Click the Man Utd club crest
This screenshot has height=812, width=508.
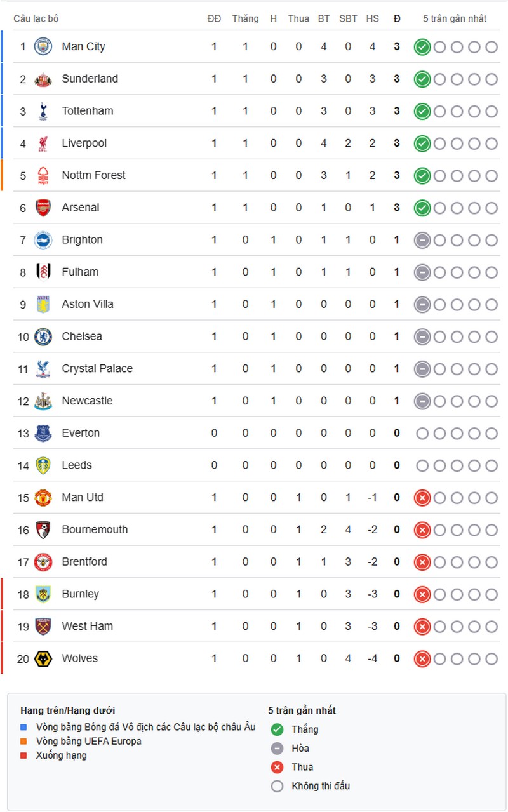point(43,498)
